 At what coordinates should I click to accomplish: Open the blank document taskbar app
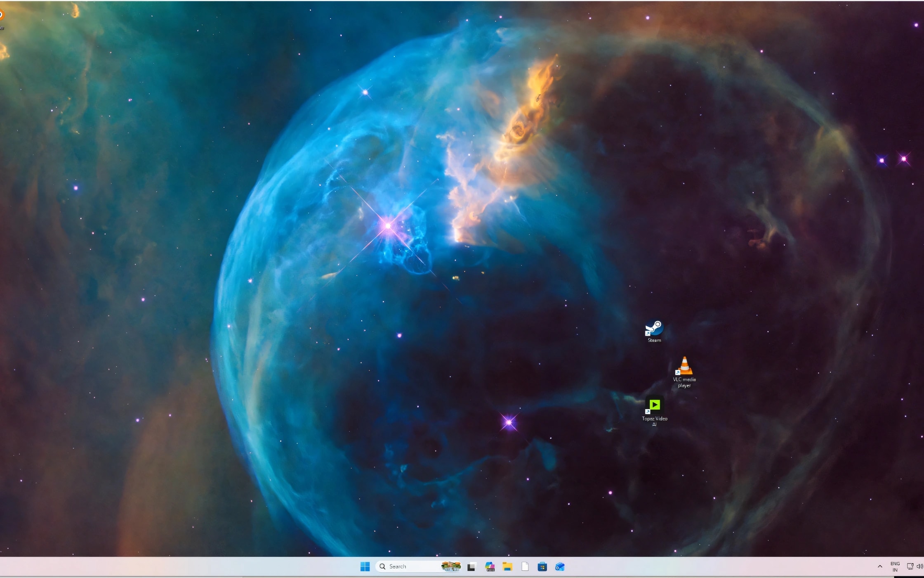[525, 566]
